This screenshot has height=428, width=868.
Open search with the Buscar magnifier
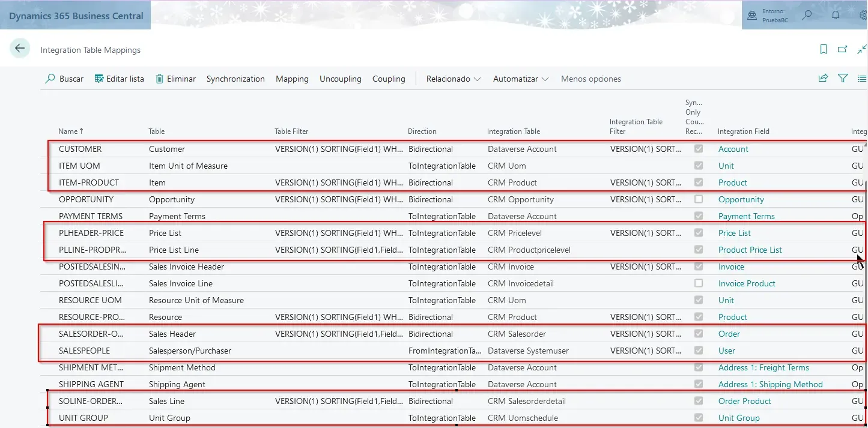click(x=50, y=79)
